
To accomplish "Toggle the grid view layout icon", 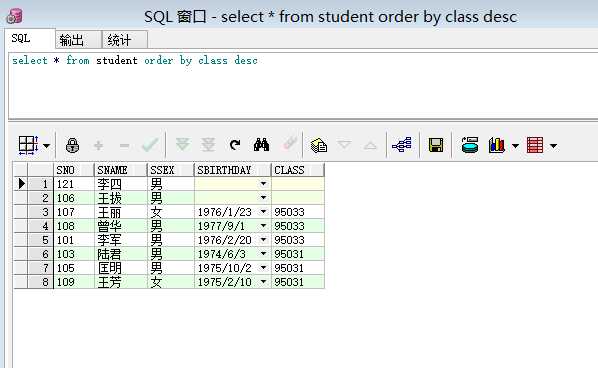I will pyautogui.click(x=28, y=145).
